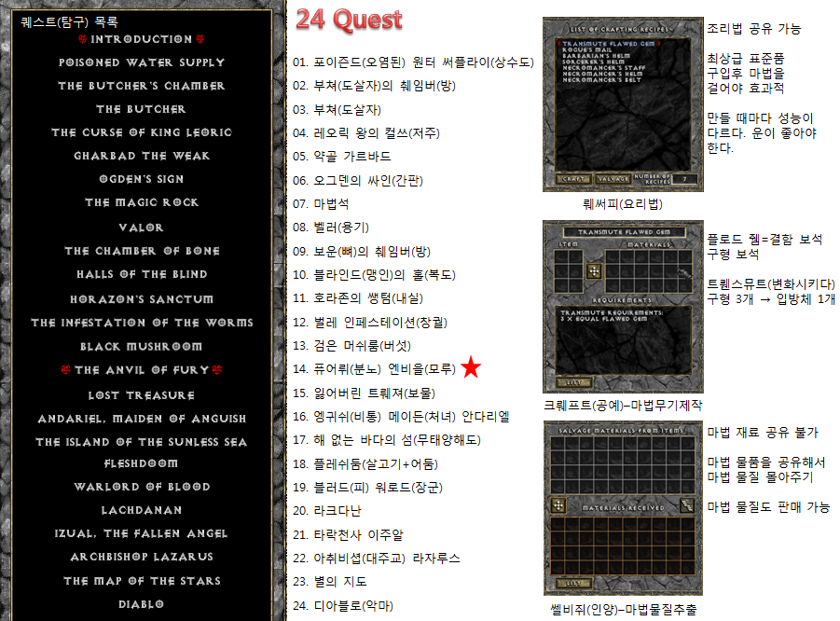Open the Warlord of Blood quest
This screenshot has height=621, width=840.
pyautogui.click(x=142, y=487)
